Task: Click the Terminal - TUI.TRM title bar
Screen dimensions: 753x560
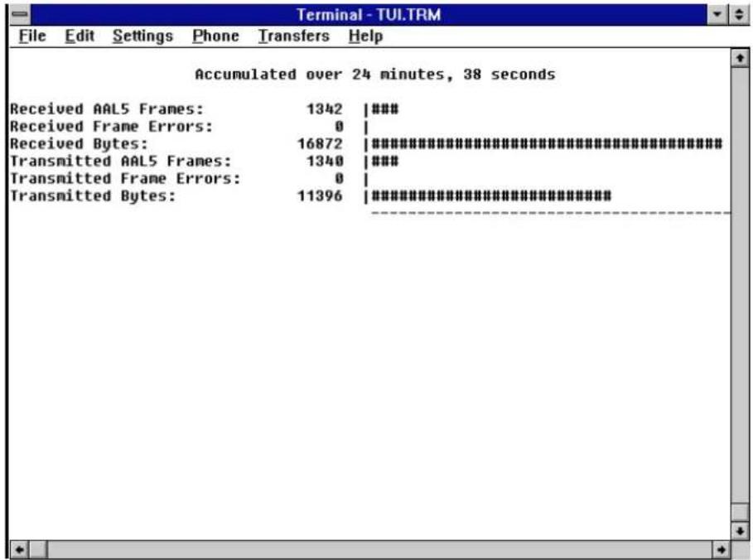Action: pyautogui.click(x=369, y=14)
